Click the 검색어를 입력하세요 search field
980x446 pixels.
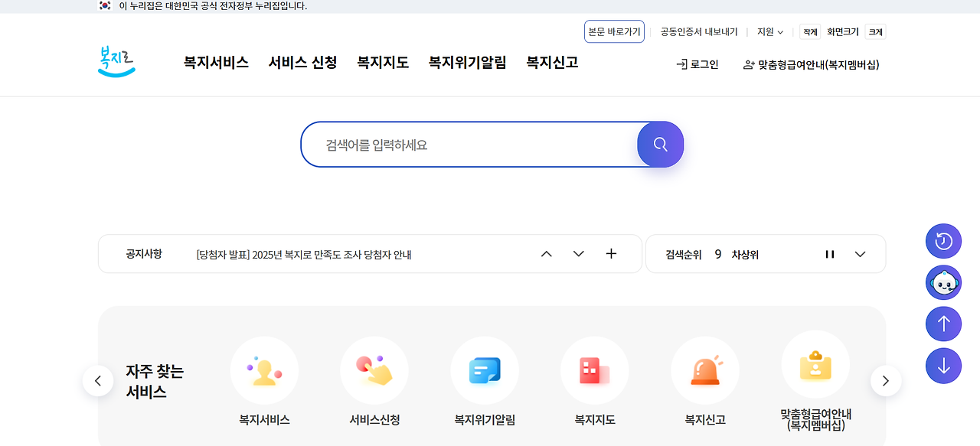coord(469,145)
